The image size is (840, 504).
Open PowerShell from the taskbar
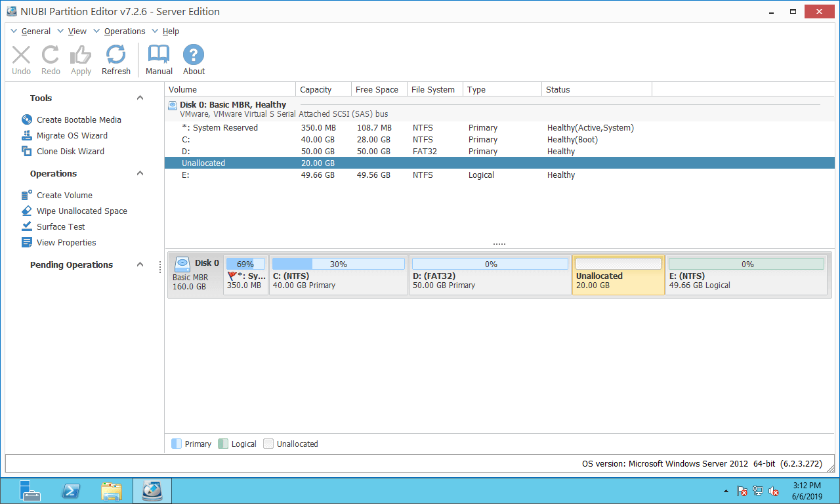71,491
